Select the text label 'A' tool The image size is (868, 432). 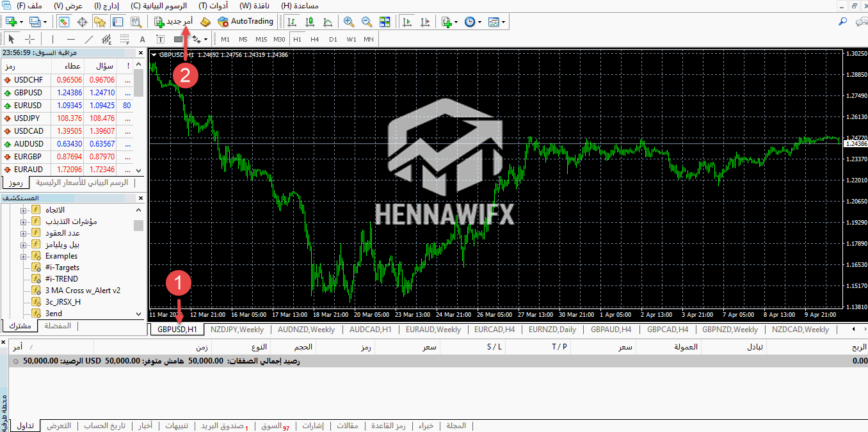[x=142, y=40]
